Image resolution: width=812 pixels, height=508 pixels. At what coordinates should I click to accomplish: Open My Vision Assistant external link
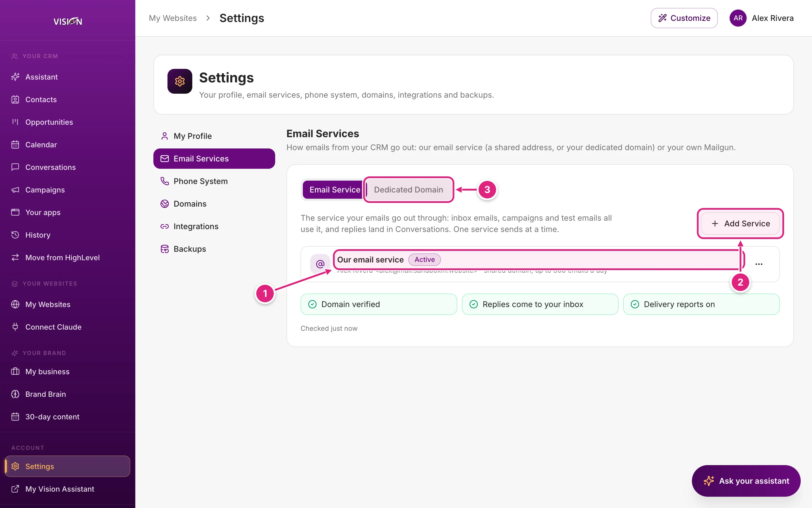67,489
